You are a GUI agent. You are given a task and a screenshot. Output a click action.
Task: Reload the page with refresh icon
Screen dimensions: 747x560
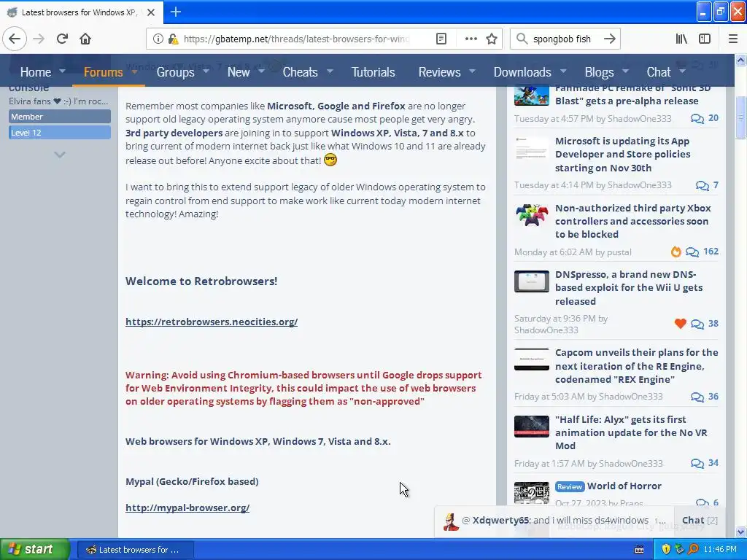point(62,39)
